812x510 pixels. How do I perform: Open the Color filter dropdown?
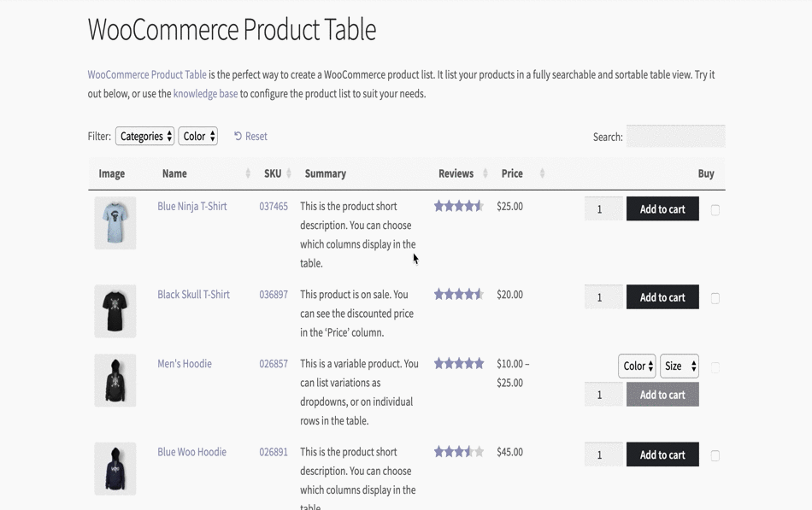tap(197, 136)
